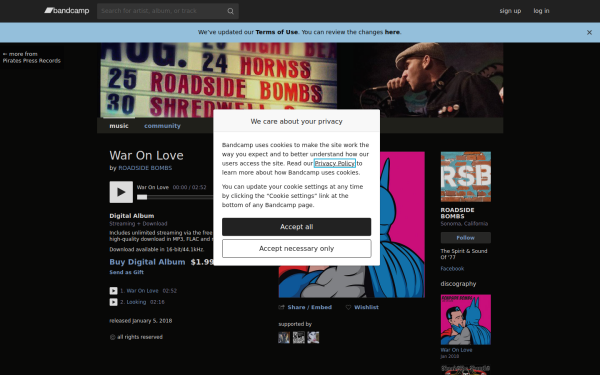Open track title '2. Looking'
The width and height of the screenshot is (600, 375).
pyautogui.click(x=133, y=302)
